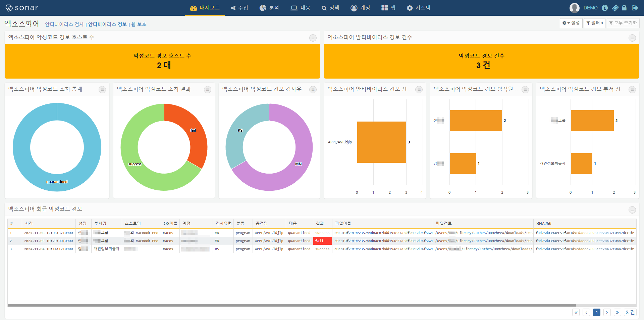Go to previous page of table
Image resolution: width=644 pixels, height=320 pixels.
pyautogui.click(x=586, y=312)
